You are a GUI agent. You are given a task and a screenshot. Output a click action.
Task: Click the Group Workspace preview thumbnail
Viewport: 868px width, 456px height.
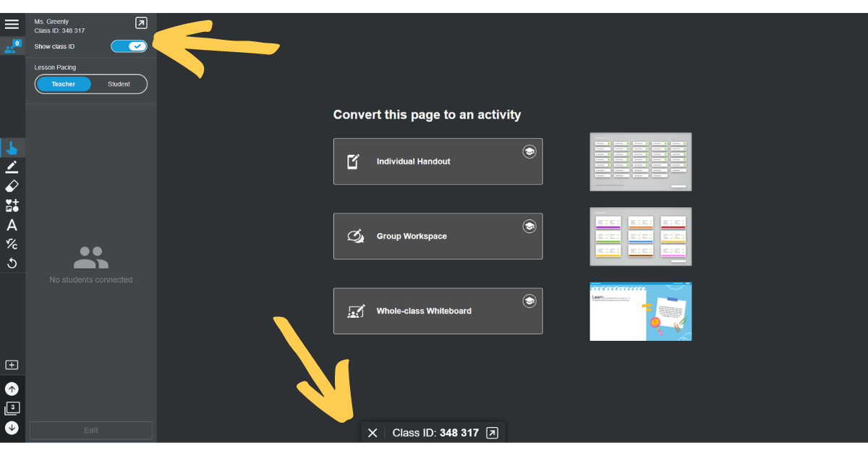(640, 236)
